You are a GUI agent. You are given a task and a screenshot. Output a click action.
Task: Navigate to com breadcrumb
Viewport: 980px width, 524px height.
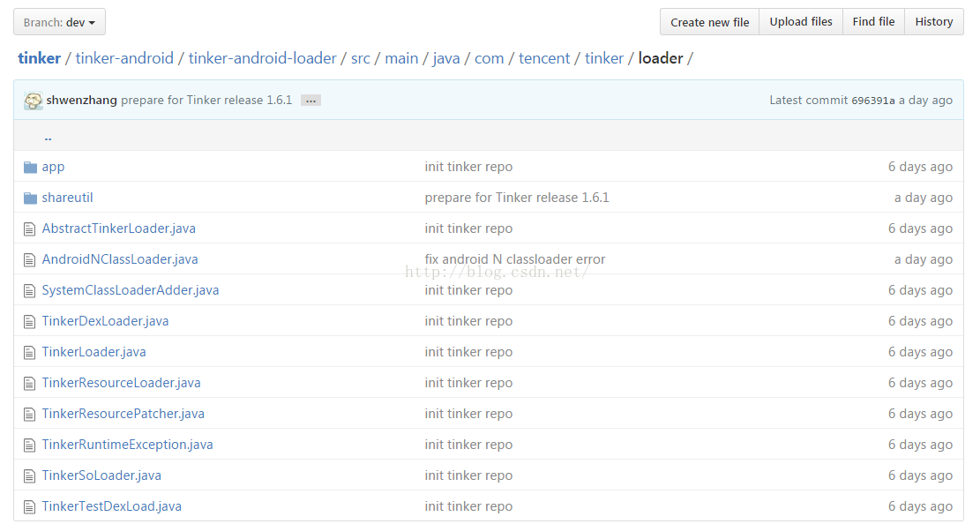(x=489, y=58)
